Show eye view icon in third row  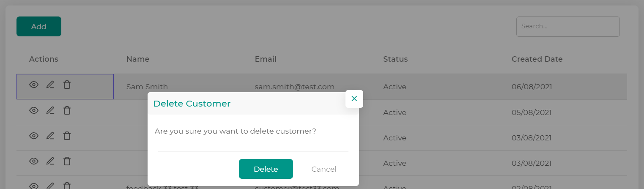(34, 136)
